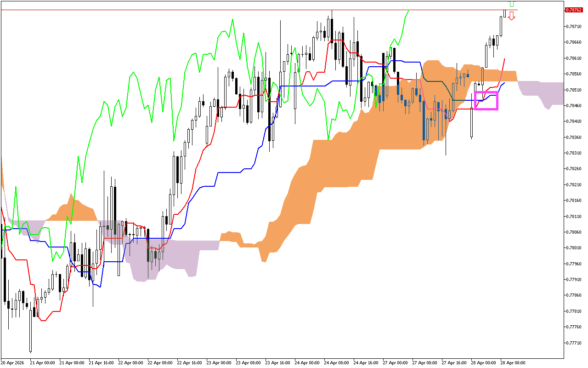Screen dimensions: 588x368
Task: Click the 20 Apr 2026 date label
Action: pyautogui.click(x=13, y=363)
